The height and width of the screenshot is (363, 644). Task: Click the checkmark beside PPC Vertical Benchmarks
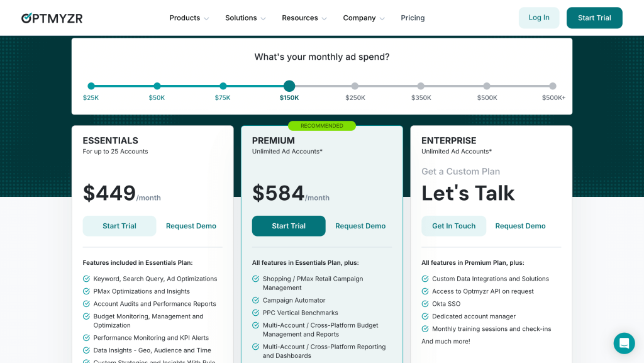[x=255, y=313]
